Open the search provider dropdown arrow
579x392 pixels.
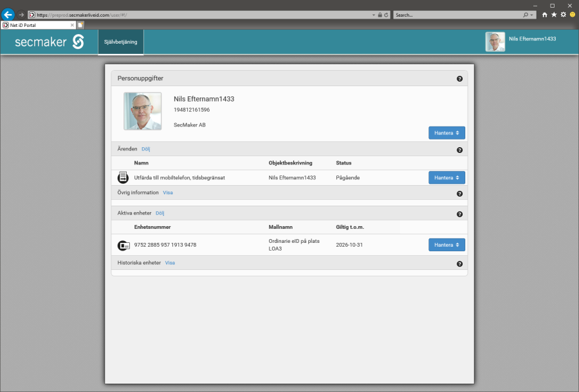pyautogui.click(x=532, y=15)
